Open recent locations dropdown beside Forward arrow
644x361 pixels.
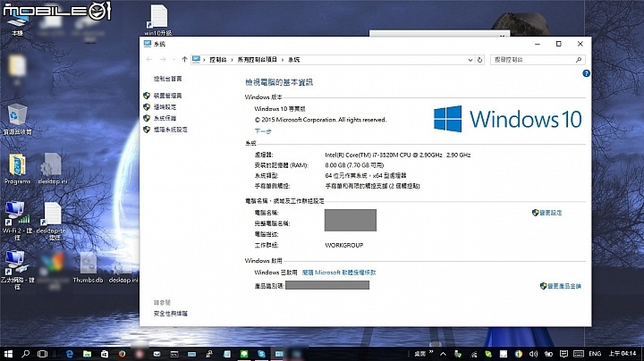pyautogui.click(x=174, y=60)
